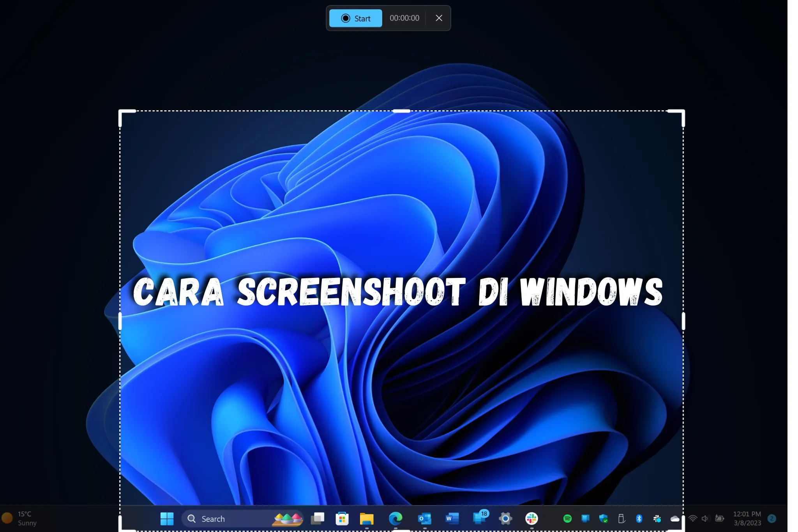Click the top-center edge selection handle
This screenshot has width=798, height=532.
[401, 111]
